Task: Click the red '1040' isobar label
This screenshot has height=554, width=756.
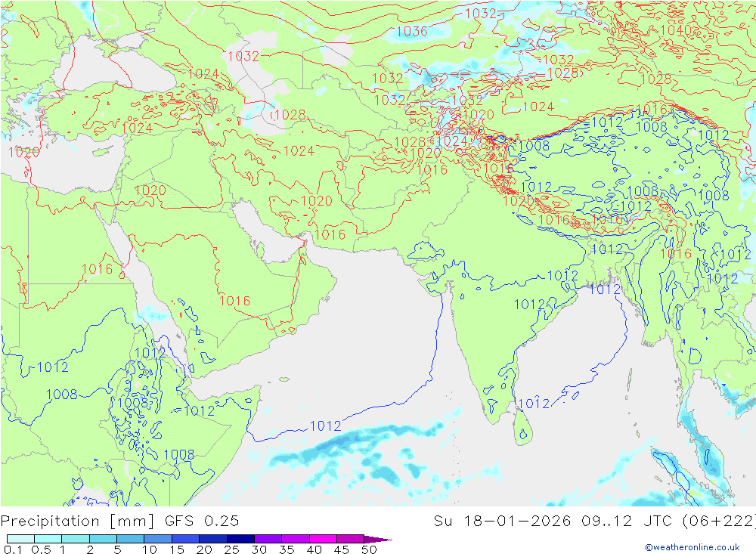Action: coord(676,30)
